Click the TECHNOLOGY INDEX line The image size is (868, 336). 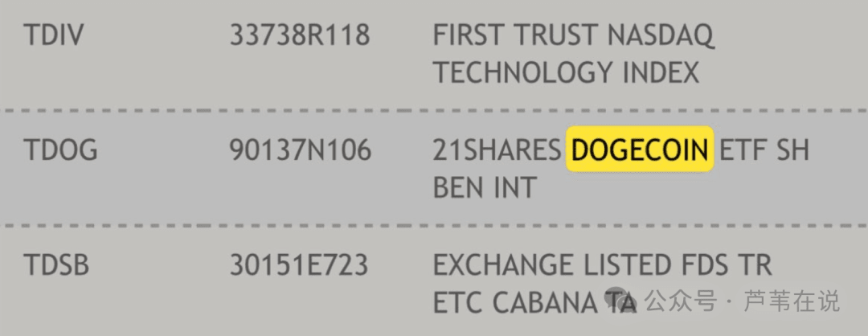[566, 72]
